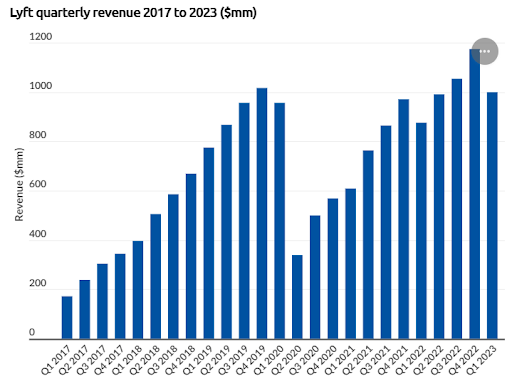512x384 pixels.
Task: Click the 'Q4 2017' x-axis label
Action: [109, 360]
